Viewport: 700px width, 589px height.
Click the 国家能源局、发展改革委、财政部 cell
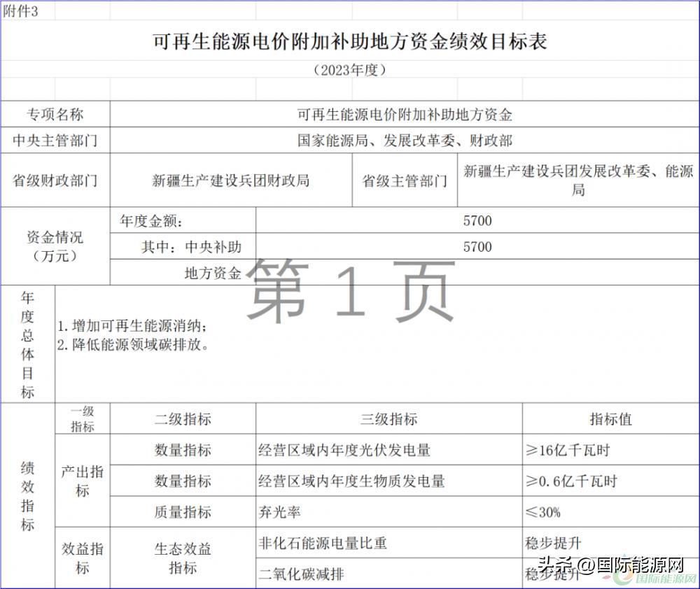tap(405, 140)
